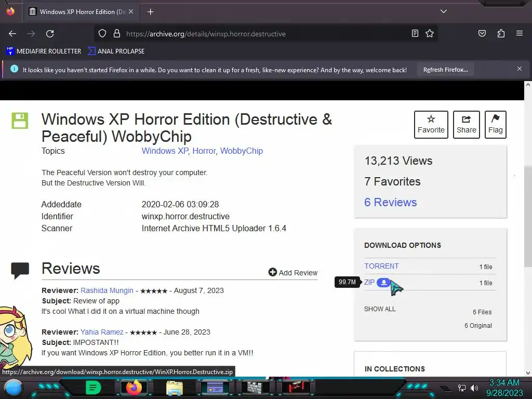Toggle reader view icon in address bar
532x399 pixels.
415,33
